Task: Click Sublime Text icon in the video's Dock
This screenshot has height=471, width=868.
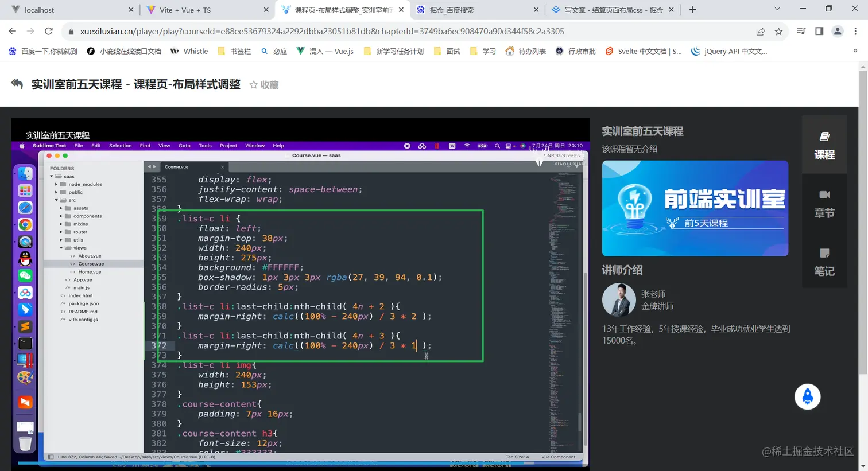Action: 25,327
